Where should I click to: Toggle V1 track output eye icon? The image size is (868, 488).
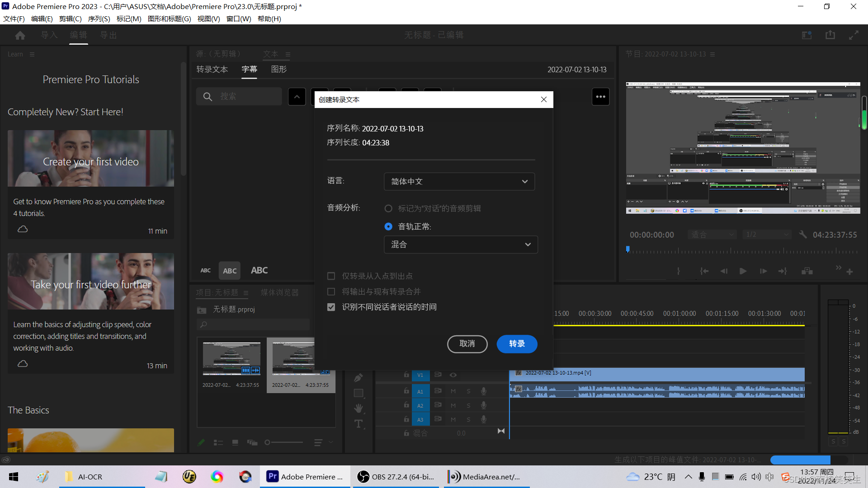click(x=453, y=375)
